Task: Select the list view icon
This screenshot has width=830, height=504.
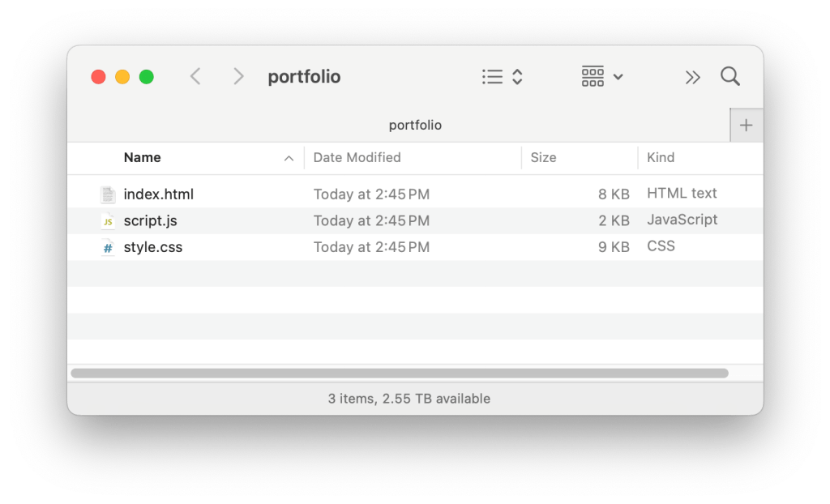Action: click(x=492, y=75)
